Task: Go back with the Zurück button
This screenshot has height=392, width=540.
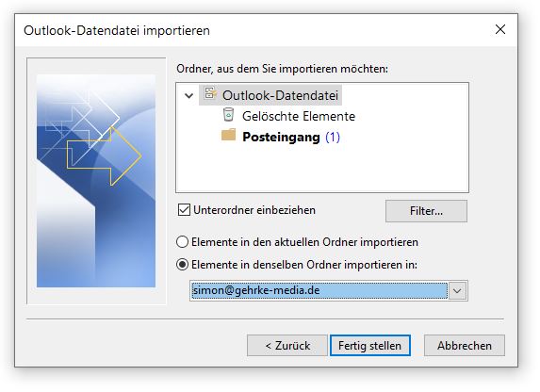Action: (287, 345)
